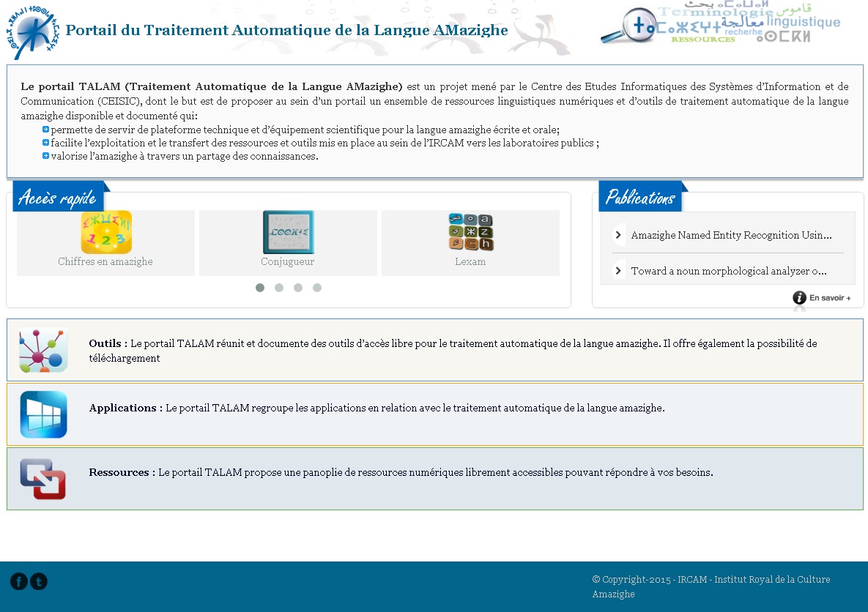Viewport: 868px width, 612px height.
Task: Click the Applications windows icon
Action: 43,414
